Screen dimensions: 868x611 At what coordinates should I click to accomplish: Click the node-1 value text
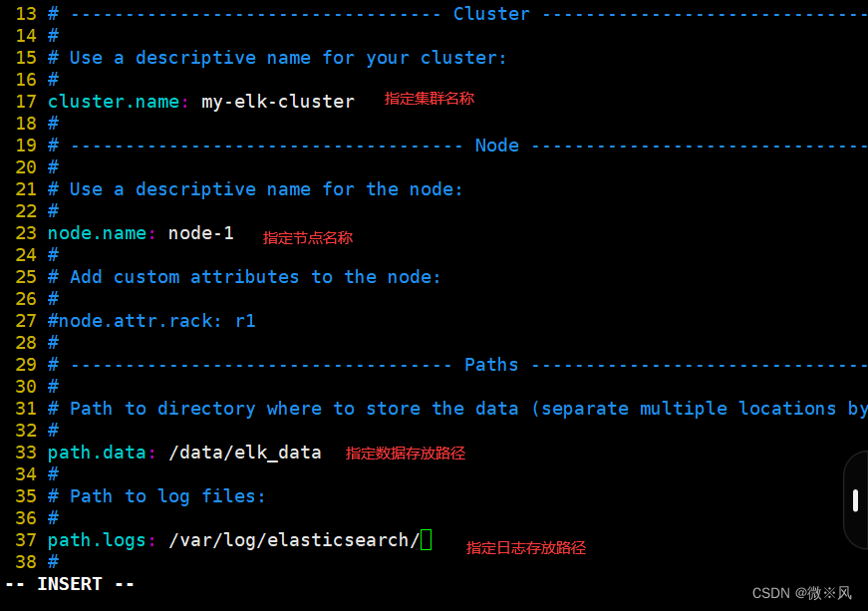click(x=200, y=233)
